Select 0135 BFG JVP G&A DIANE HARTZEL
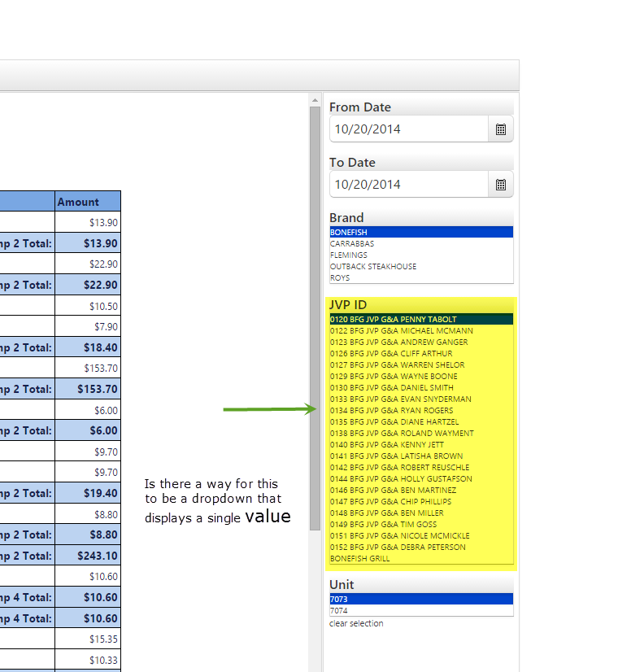This screenshot has height=672, width=618. [x=421, y=421]
